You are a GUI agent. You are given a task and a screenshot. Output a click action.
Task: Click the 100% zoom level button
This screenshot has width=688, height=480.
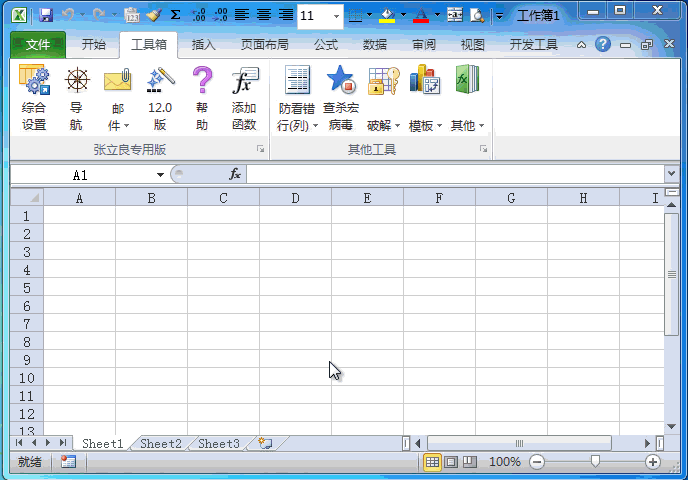505,462
